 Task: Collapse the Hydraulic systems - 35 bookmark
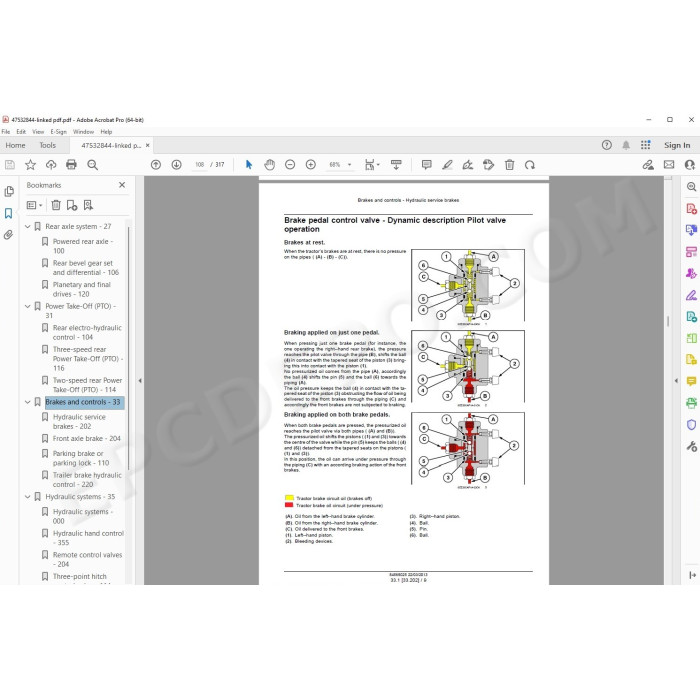pyautogui.click(x=28, y=497)
